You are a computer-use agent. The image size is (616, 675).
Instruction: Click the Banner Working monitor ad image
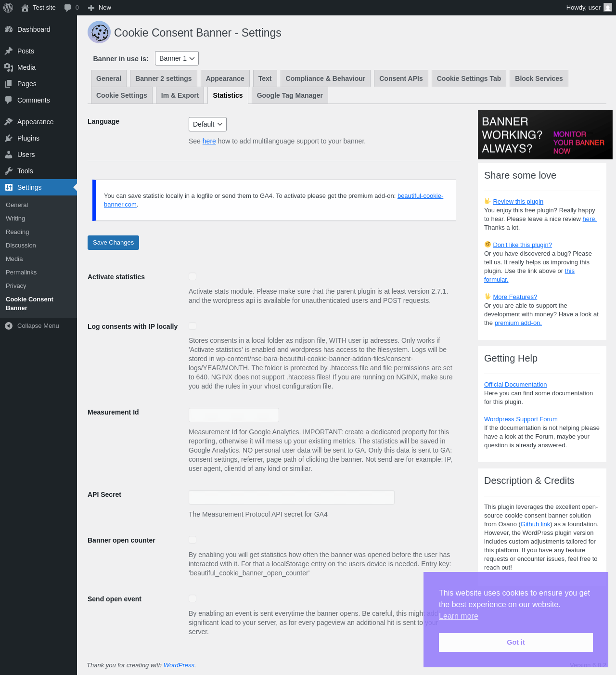pos(545,135)
